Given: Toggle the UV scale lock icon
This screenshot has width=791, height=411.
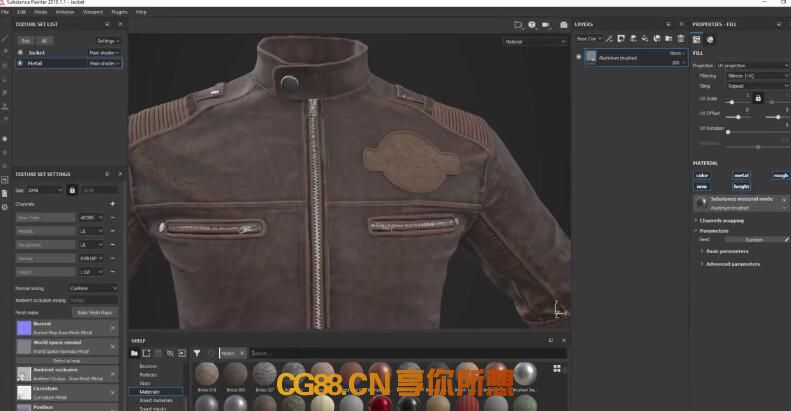Looking at the screenshot, I should click(758, 98).
